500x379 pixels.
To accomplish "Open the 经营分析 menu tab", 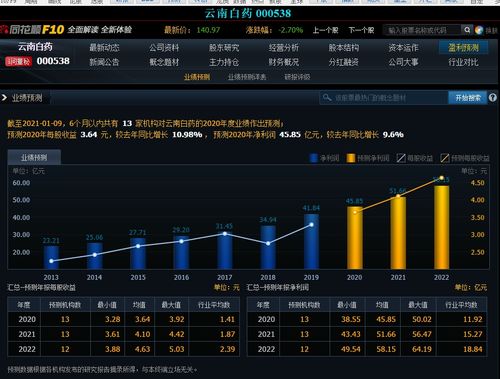I will 284,48.
